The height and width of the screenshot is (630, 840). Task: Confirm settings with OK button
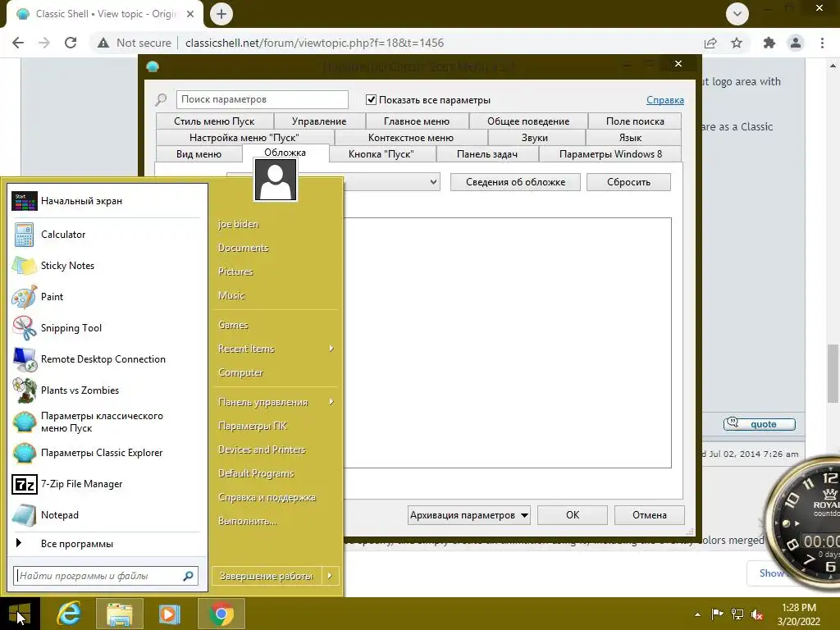[572, 515]
